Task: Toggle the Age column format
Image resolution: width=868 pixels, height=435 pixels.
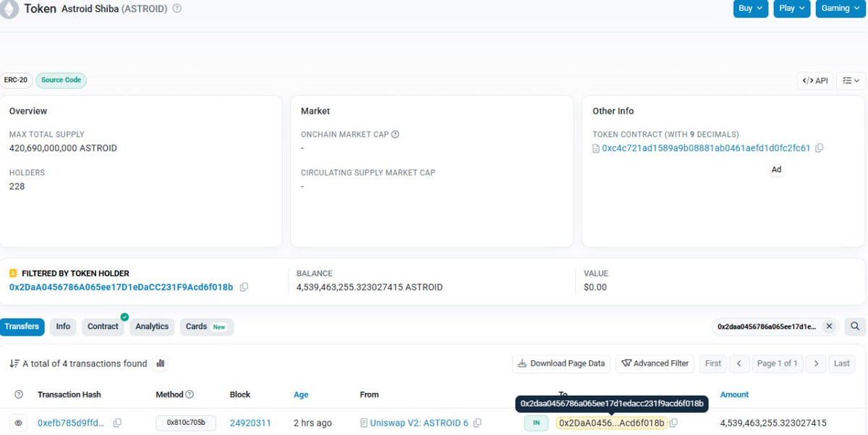Action: (301, 394)
